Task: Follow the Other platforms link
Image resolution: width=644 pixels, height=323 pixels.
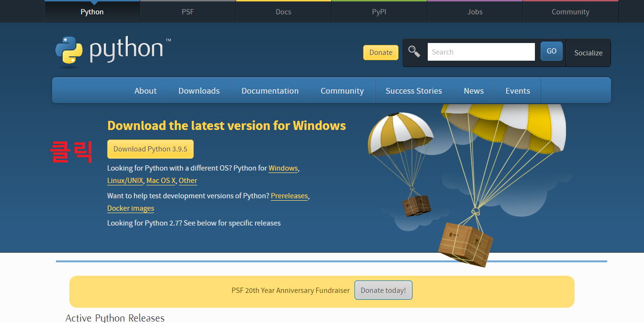Action: click(188, 181)
